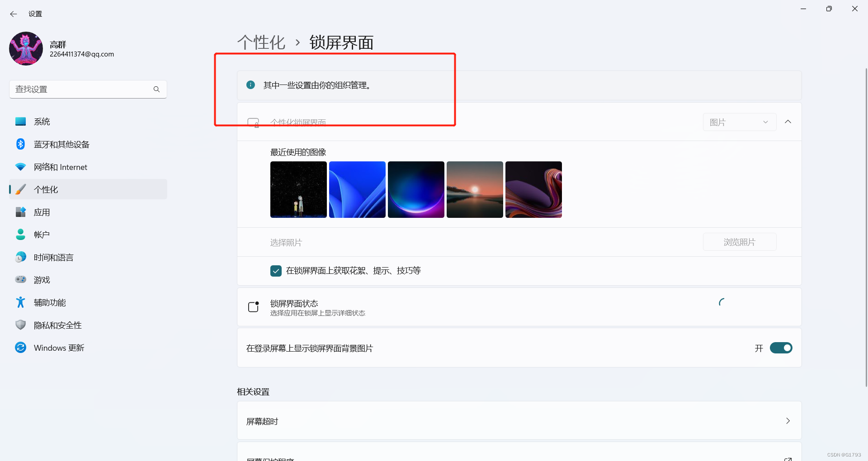Select the 应用 settings category
The height and width of the screenshot is (461, 868).
[x=88, y=212]
